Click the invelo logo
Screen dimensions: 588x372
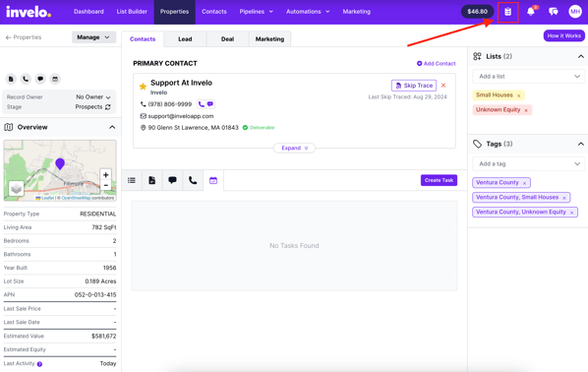pyautogui.click(x=29, y=12)
